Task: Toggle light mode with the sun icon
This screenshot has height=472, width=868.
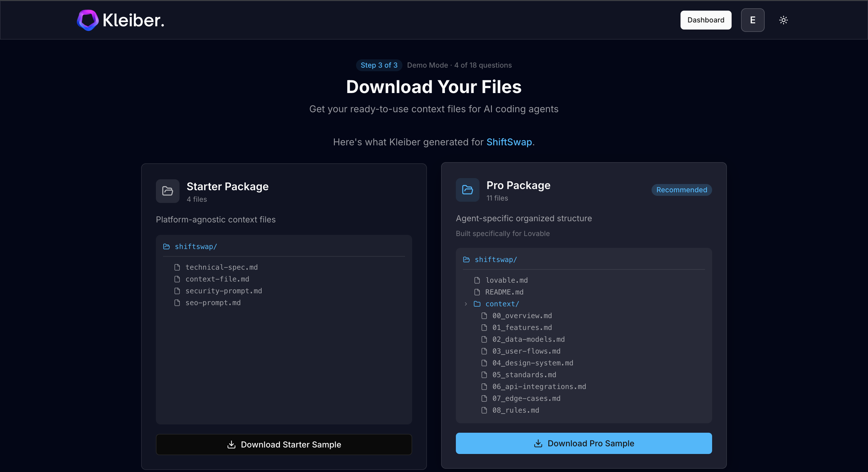Action: point(784,20)
